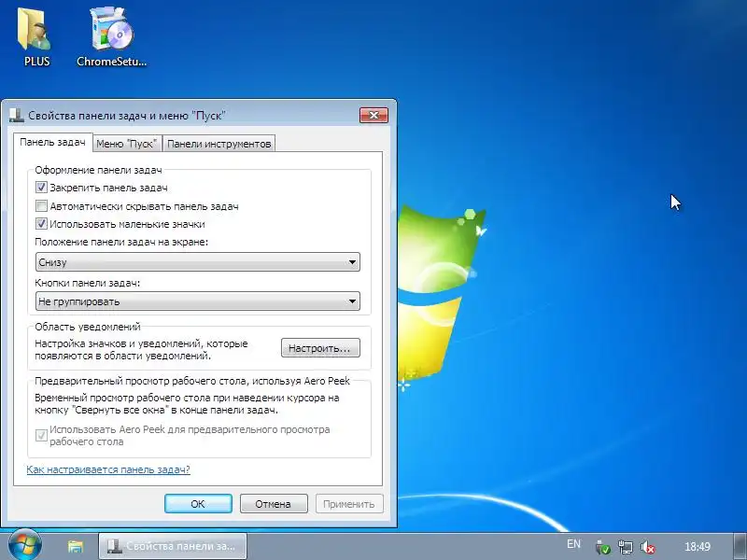Click the 'Положение панели задач на экране:' label
The image size is (747, 560).
click(x=121, y=242)
